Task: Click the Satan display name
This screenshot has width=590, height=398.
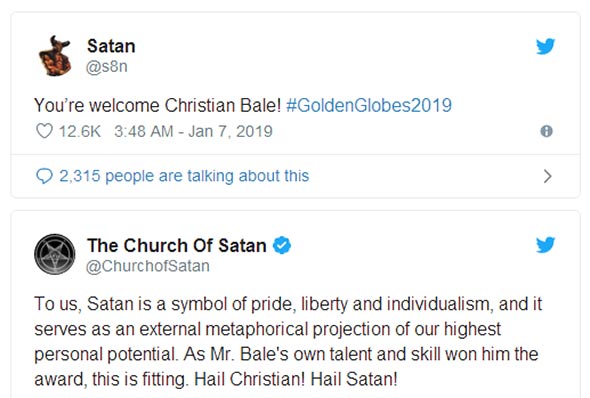Action: point(111,46)
